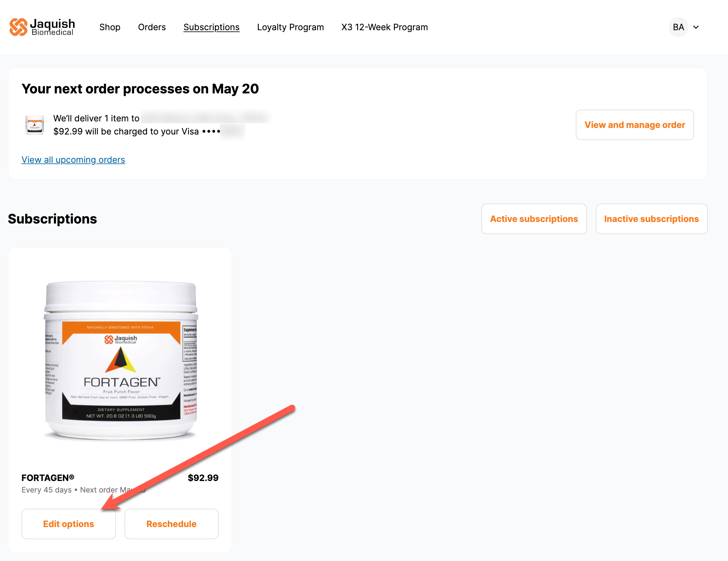Click the FORTAGEN® product title

pyautogui.click(x=48, y=477)
